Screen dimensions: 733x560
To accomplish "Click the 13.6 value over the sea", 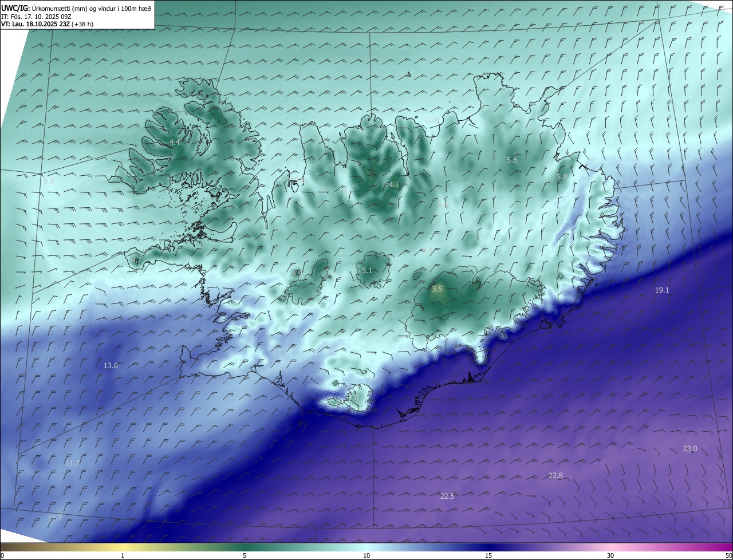I will click(x=111, y=365).
